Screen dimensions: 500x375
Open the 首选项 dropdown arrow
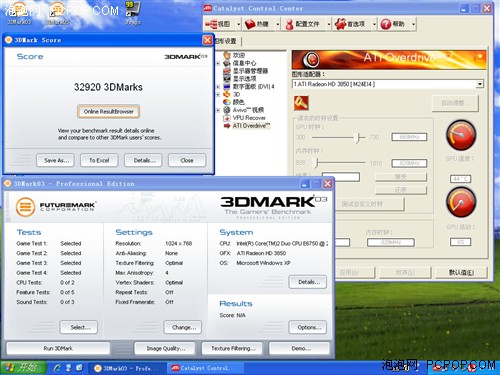pos(374,24)
